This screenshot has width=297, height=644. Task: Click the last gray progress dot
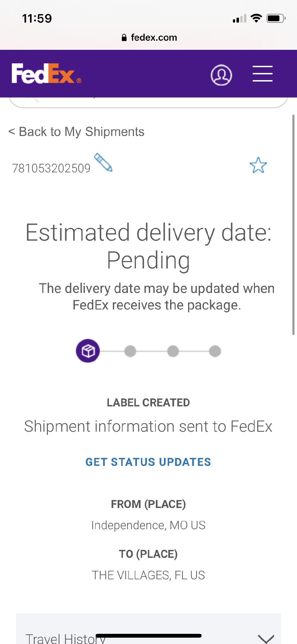215,351
